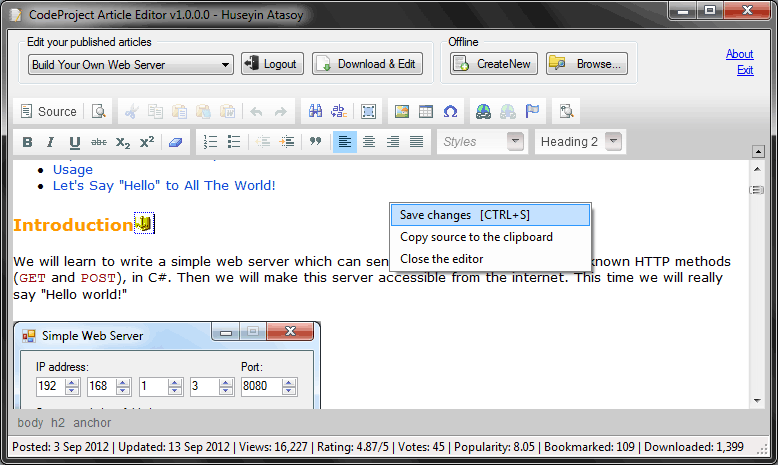
Task: Insert special character omega icon
Action: coord(450,111)
